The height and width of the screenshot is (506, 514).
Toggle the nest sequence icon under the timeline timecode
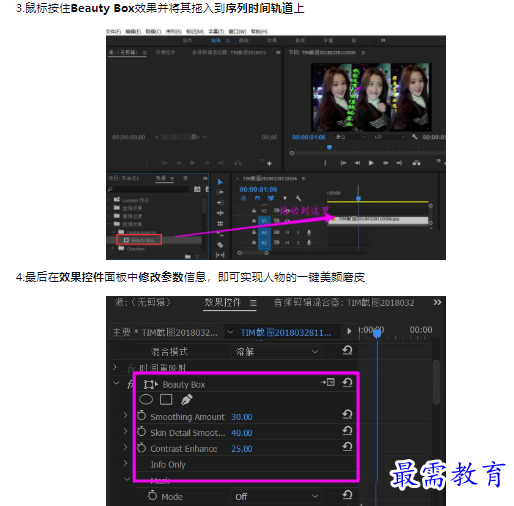click(x=244, y=198)
